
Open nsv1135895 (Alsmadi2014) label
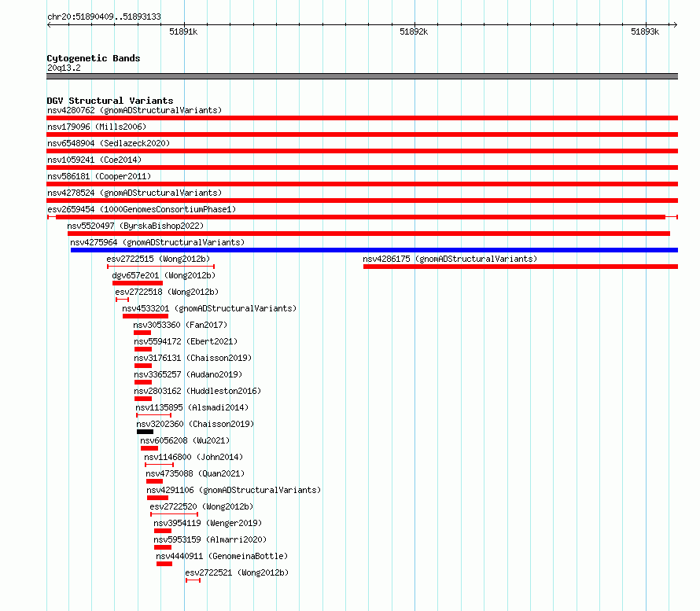[192, 407]
